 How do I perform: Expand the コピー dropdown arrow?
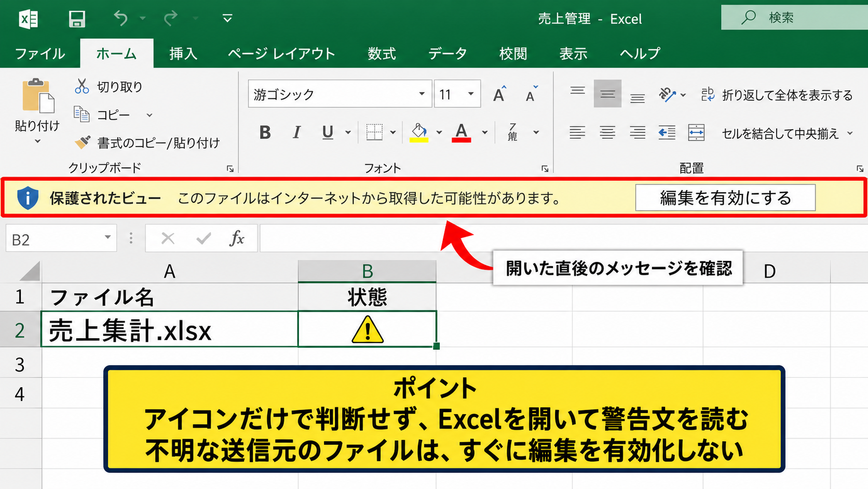pyautogui.click(x=150, y=115)
